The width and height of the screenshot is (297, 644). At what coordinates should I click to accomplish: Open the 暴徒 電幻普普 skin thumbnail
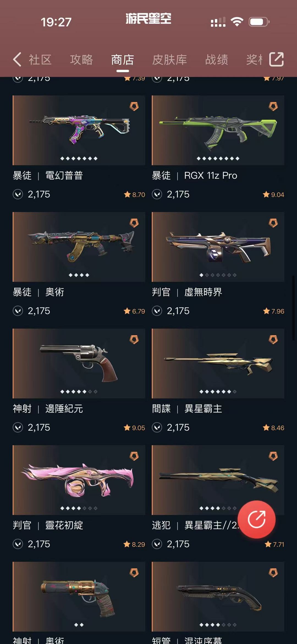[79, 130]
